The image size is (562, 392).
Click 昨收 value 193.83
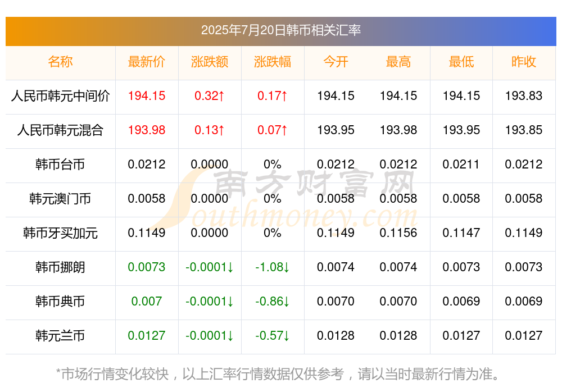pyautogui.click(x=524, y=95)
